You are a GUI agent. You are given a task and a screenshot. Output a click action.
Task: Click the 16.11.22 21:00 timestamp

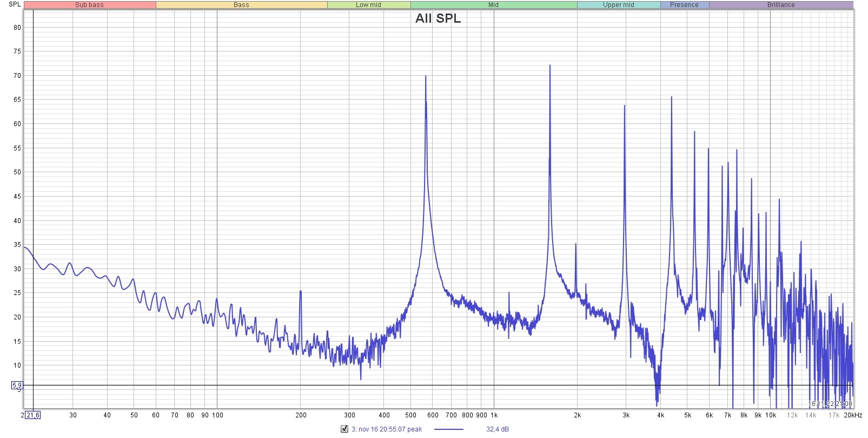[x=830, y=404]
